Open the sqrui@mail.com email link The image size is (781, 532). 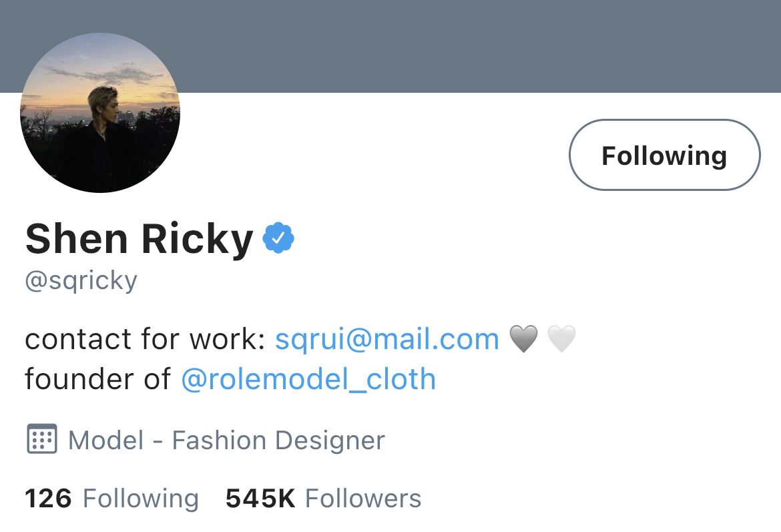click(387, 339)
